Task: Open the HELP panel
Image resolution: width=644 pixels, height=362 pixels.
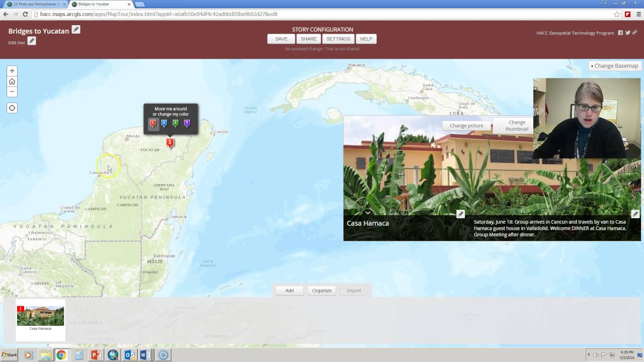Action: click(x=366, y=39)
